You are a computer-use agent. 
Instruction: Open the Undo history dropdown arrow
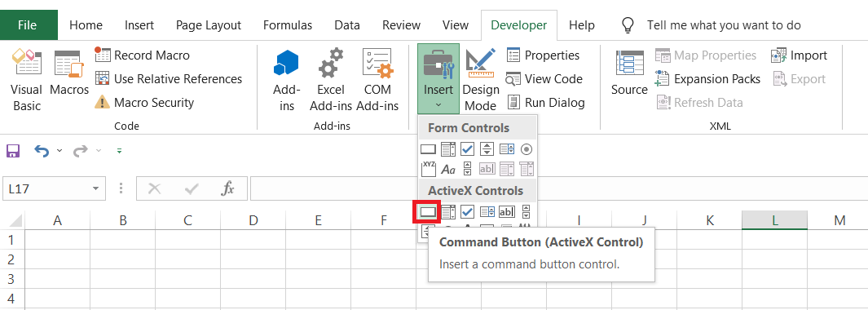point(59,151)
